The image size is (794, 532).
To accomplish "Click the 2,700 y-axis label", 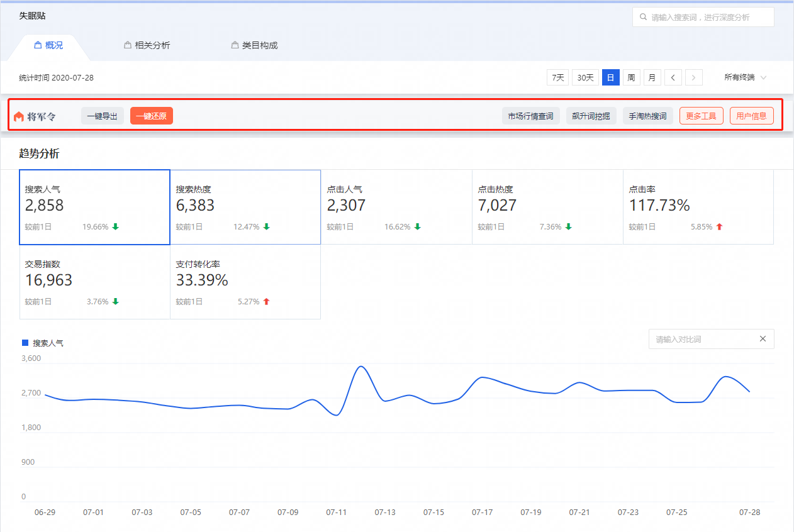I will [x=31, y=393].
